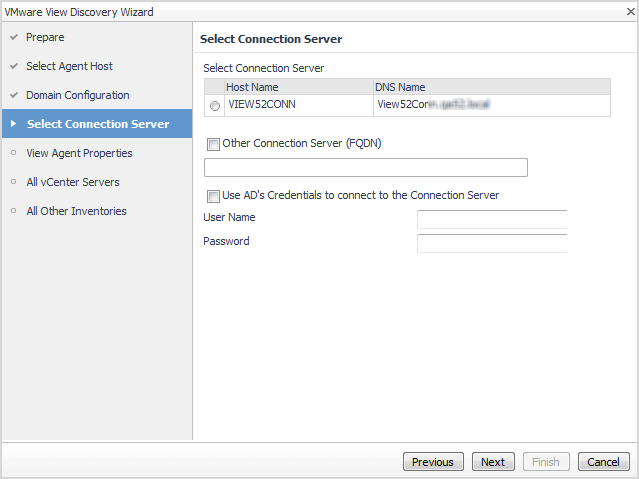This screenshot has height=479, width=639.
Task: Close the VMware View Discovery Wizard
Action: [x=630, y=11]
